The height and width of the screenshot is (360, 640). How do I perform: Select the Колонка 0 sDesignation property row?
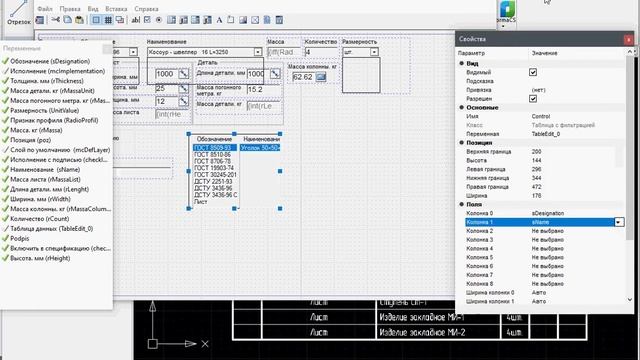point(544,213)
